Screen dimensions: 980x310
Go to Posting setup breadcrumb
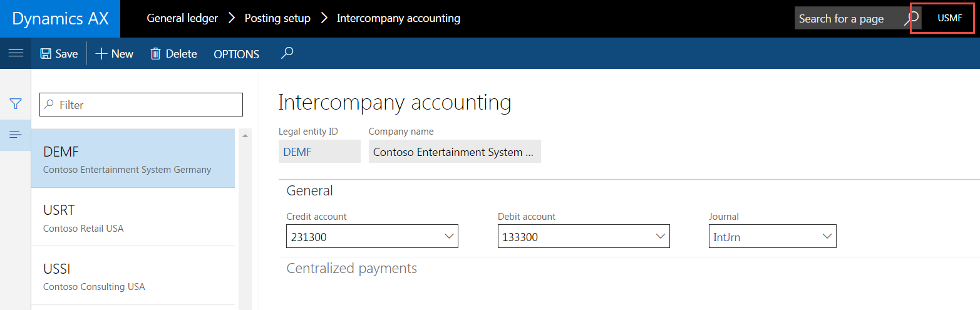point(277,18)
